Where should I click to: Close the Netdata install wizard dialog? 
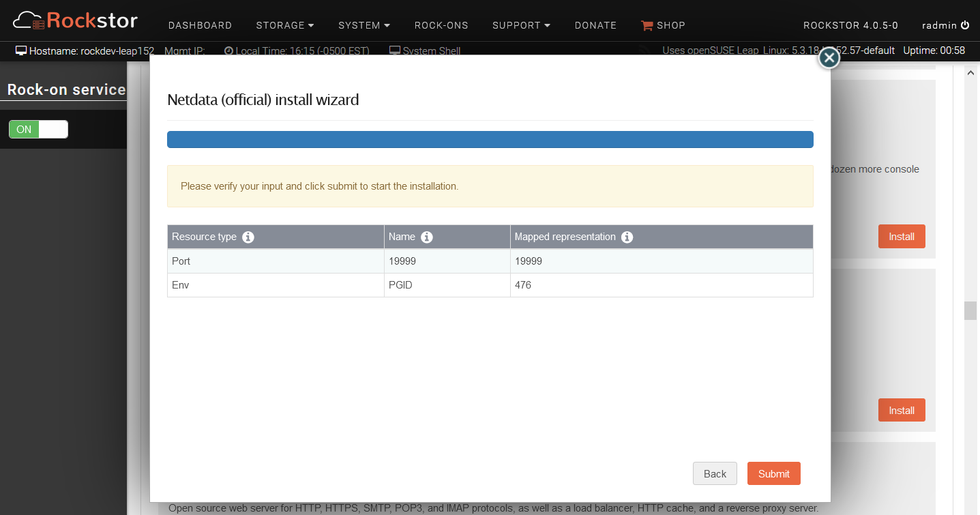[829, 59]
